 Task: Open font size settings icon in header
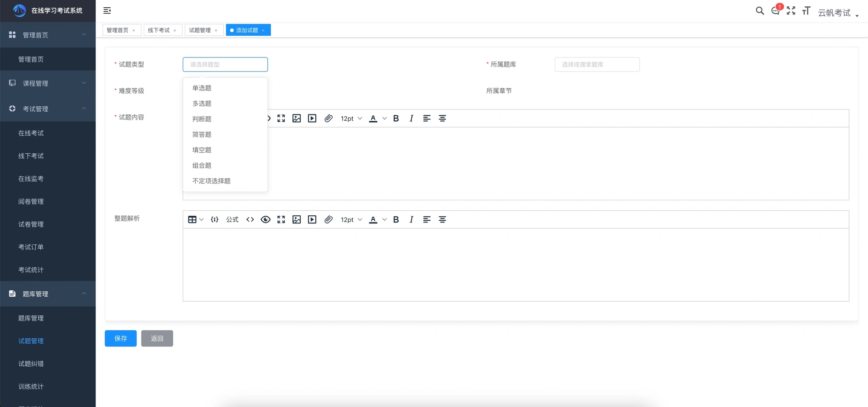point(806,10)
